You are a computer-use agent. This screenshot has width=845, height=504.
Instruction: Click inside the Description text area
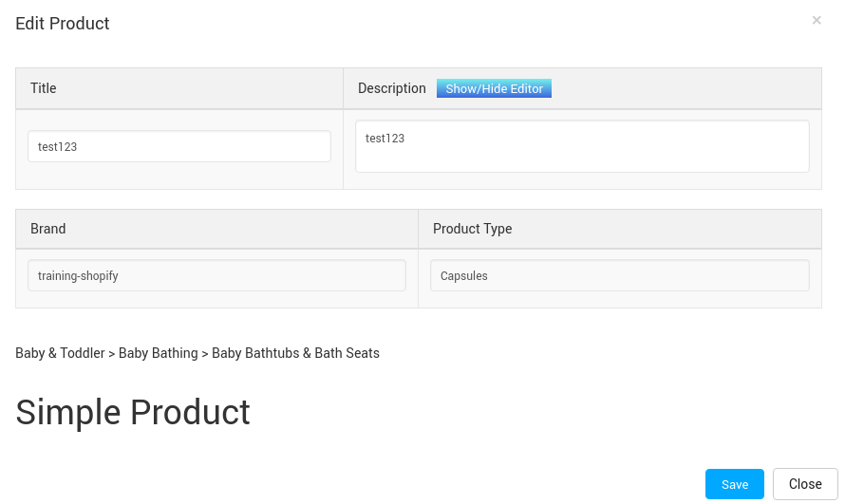coord(583,146)
